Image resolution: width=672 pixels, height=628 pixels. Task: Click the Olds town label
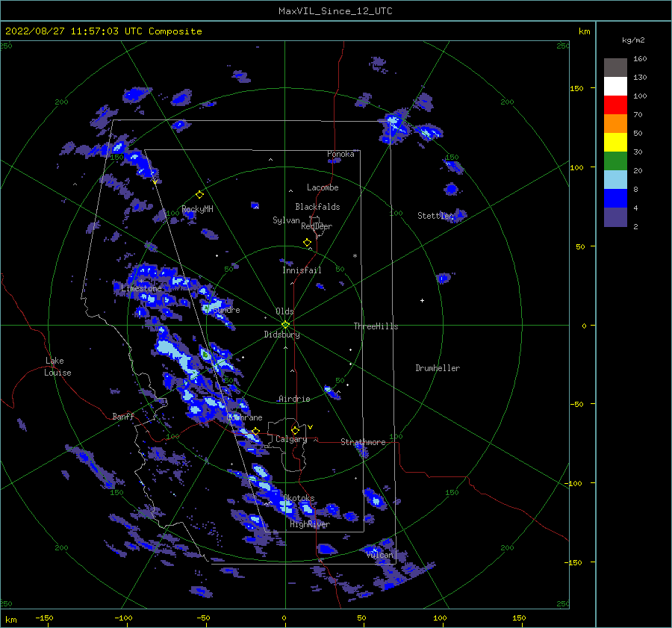[x=284, y=311]
